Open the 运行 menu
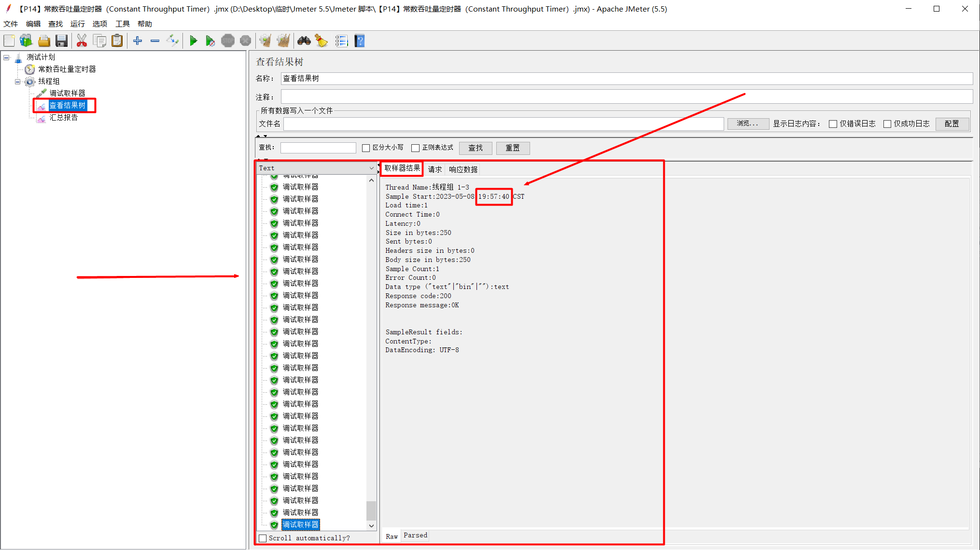 click(78, 24)
